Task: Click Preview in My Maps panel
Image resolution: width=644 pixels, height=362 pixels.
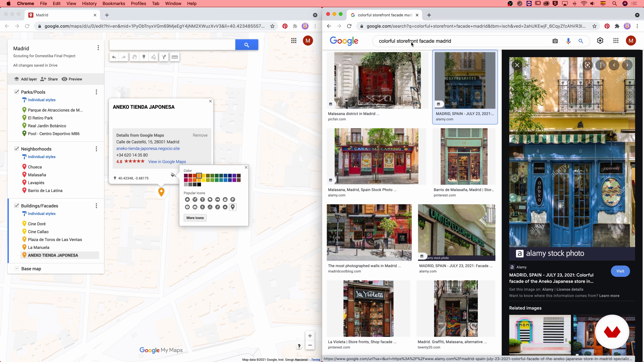Action: (72, 79)
